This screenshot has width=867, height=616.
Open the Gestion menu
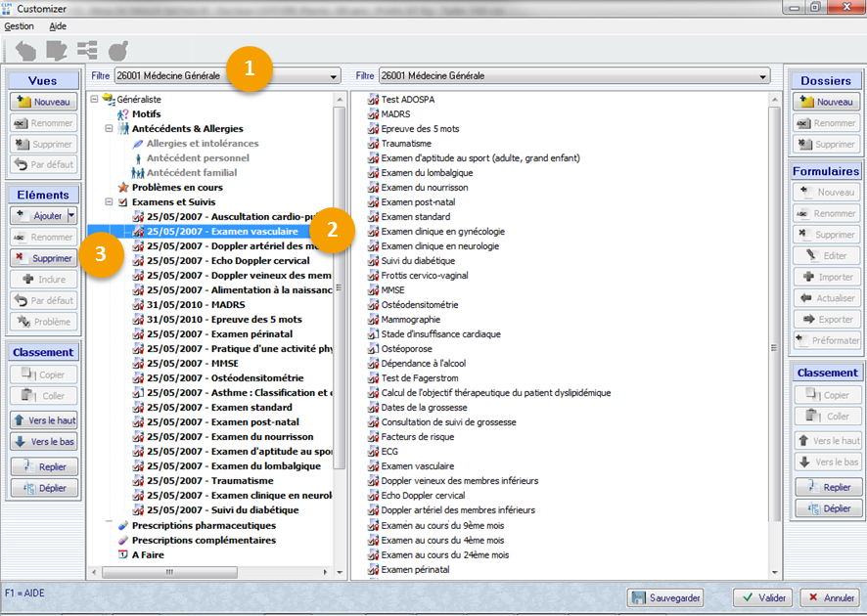click(19, 26)
